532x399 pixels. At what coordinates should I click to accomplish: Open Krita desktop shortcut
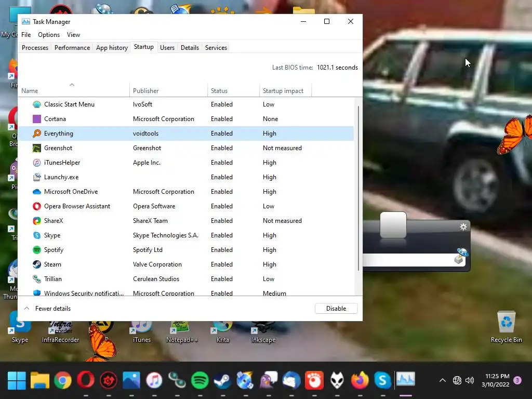click(222, 332)
